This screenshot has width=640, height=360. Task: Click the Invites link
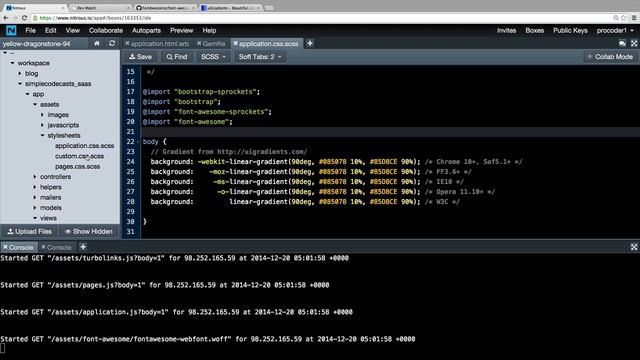pos(507,31)
